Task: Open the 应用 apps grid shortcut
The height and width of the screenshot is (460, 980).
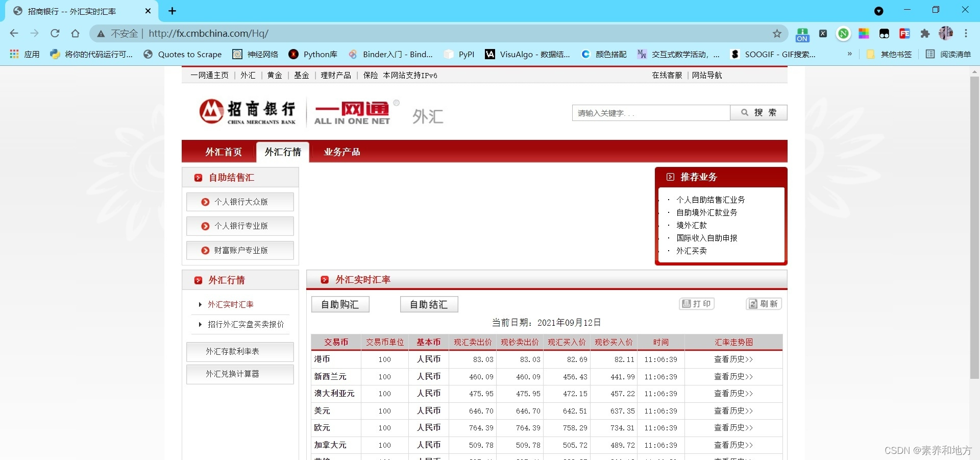Action: pos(24,54)
